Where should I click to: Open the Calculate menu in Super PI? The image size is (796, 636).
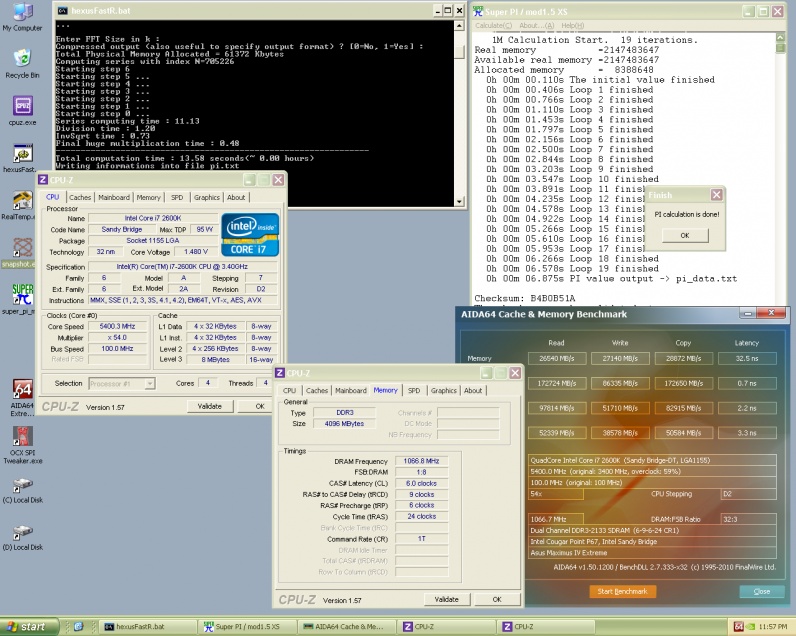(x=494, y=24)
